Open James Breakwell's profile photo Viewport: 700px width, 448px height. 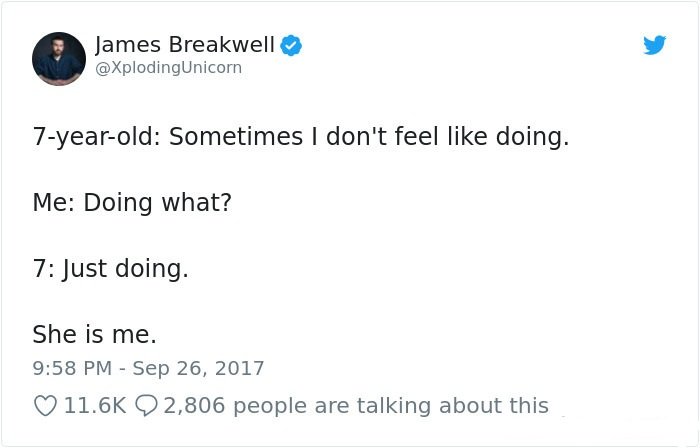click(x=58, y=58)
